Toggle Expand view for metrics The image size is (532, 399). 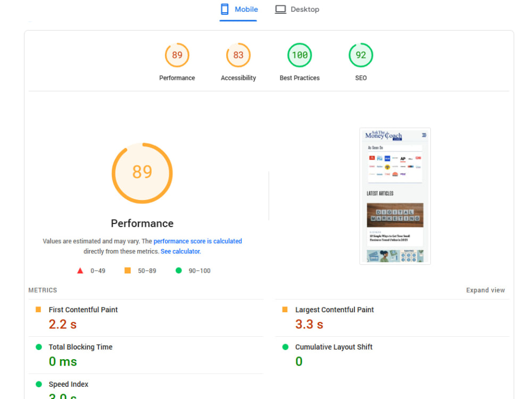[x=486, y=290]
